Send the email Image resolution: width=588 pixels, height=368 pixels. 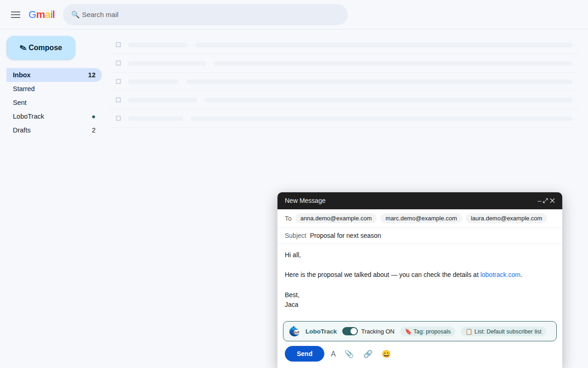(305, 354)
